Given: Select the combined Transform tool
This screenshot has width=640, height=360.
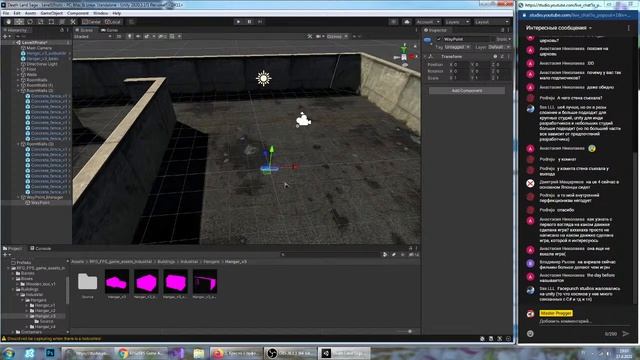Looking at the screenshot, I should click(x=62, y=22).
